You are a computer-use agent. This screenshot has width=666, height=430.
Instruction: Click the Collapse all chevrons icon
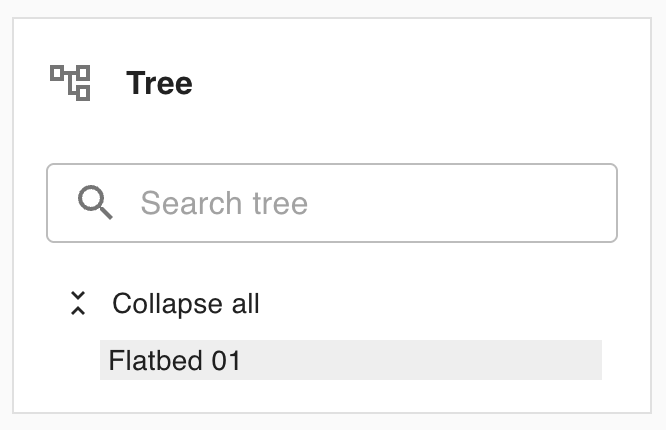pos(78,304)
